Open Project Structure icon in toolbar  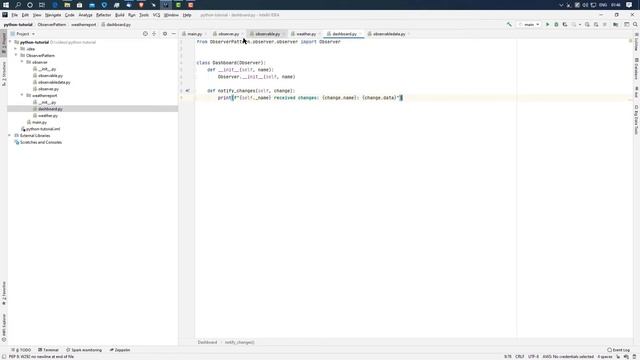[x=616, y=24]
